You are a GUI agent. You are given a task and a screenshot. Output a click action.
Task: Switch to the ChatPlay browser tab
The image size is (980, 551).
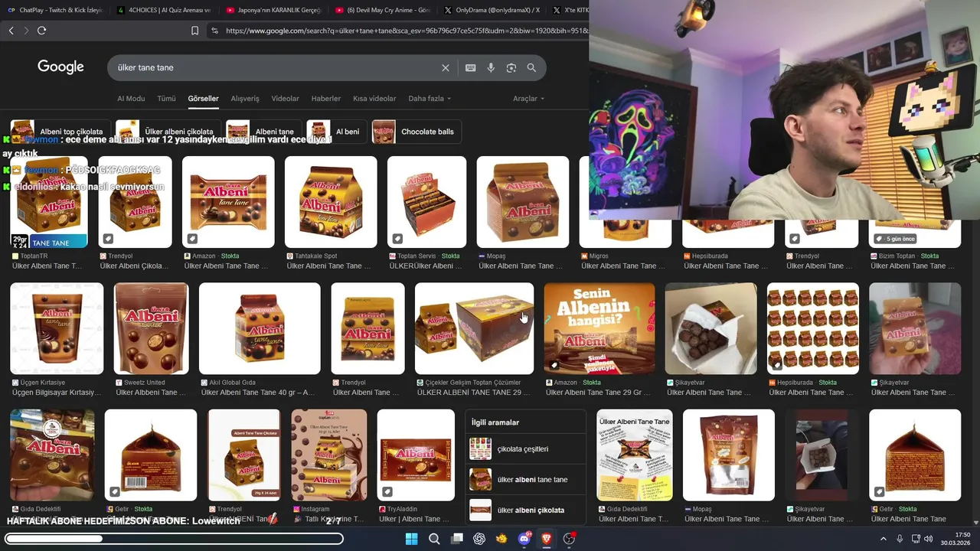(x=54, y=10)
